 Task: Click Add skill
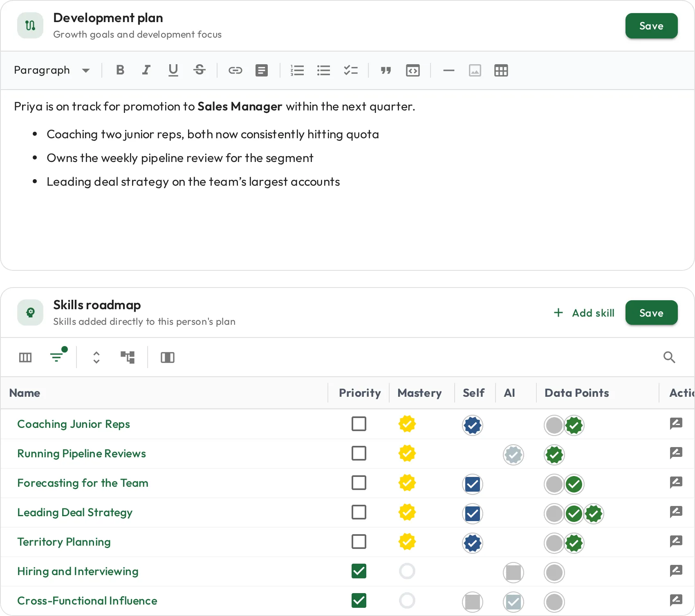click(584, 313)
